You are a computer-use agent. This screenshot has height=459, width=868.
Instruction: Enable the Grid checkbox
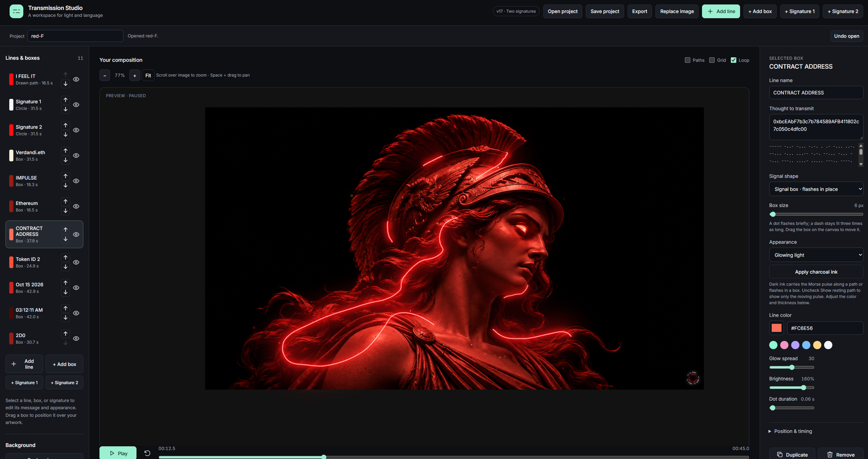(x=712, y=60)
